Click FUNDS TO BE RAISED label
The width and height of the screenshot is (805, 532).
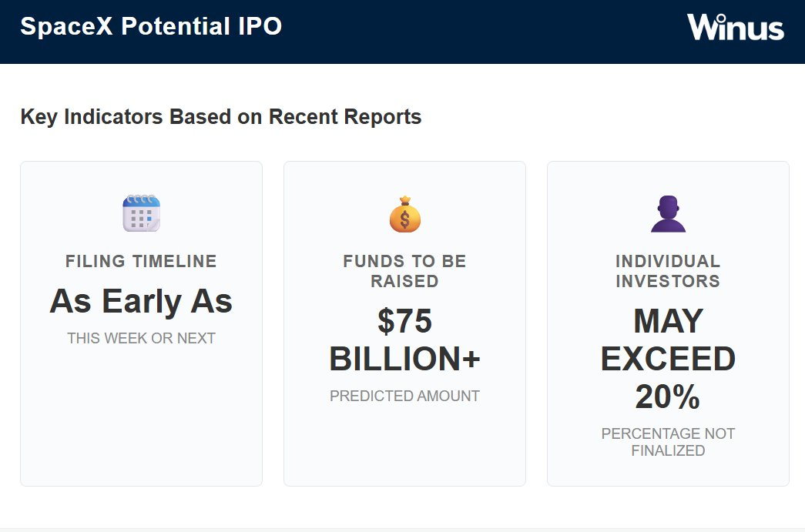click(404, 271)
